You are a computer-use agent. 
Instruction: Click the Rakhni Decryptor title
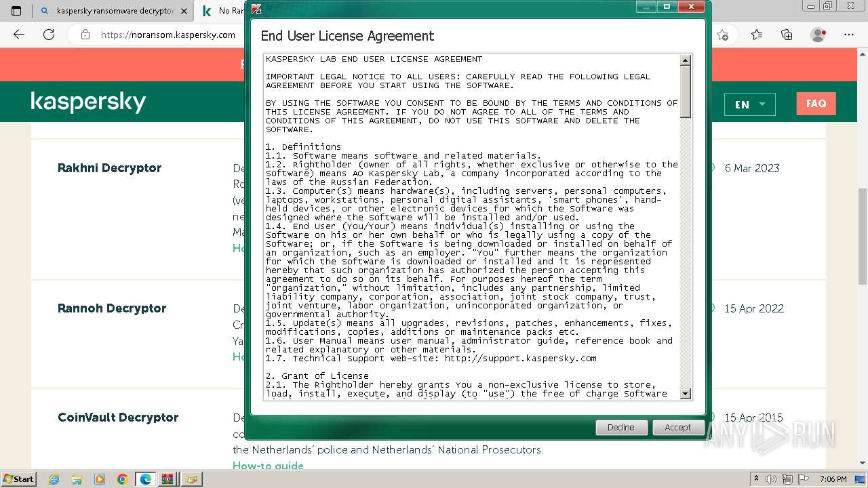(x=109, y=168)
